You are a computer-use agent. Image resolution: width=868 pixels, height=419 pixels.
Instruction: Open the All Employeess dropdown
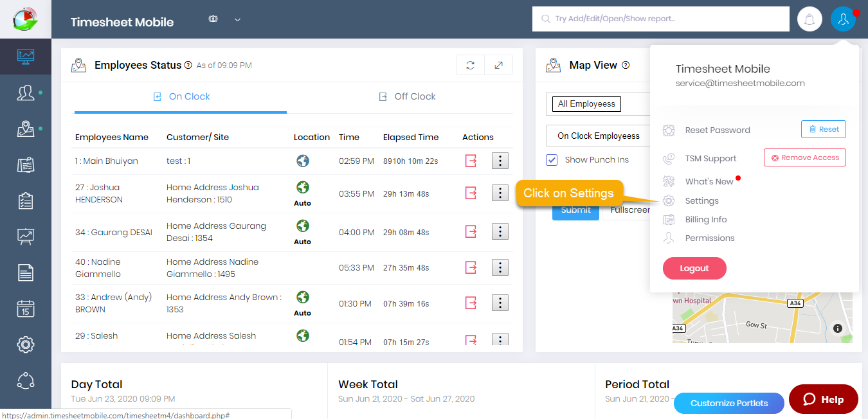click(x=598, y=103)
